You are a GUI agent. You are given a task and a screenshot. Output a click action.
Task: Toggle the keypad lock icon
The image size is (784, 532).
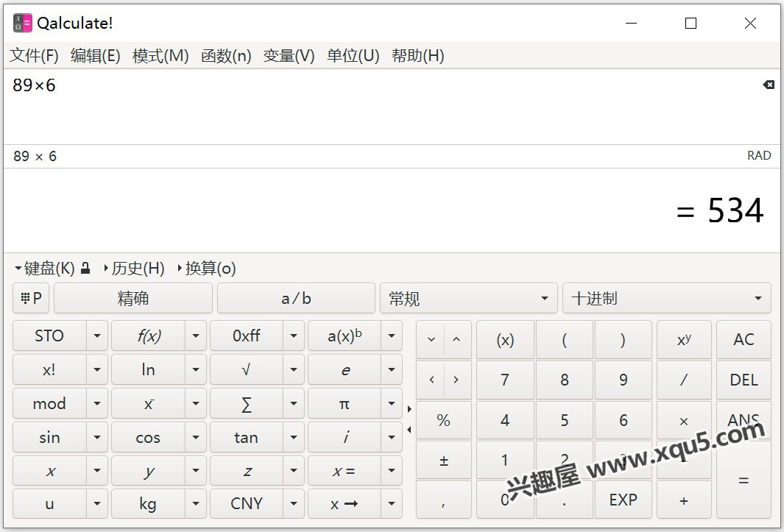click(85, 269)
